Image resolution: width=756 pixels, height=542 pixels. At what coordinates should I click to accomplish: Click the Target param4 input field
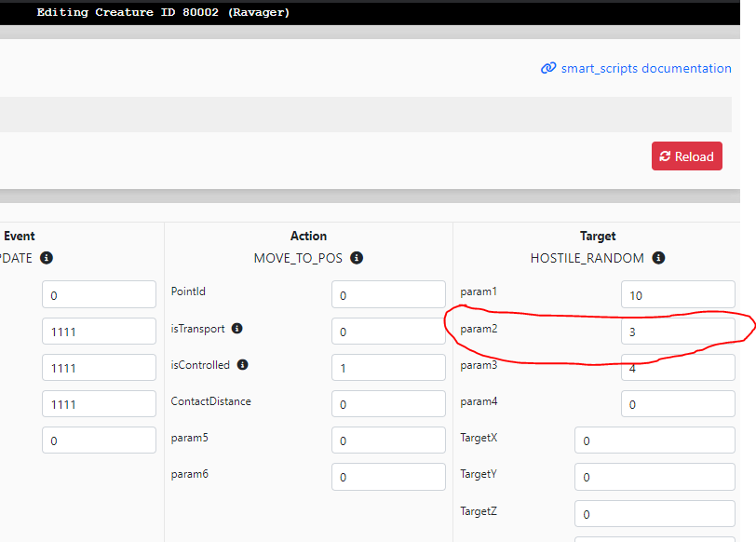coord(678,403)
